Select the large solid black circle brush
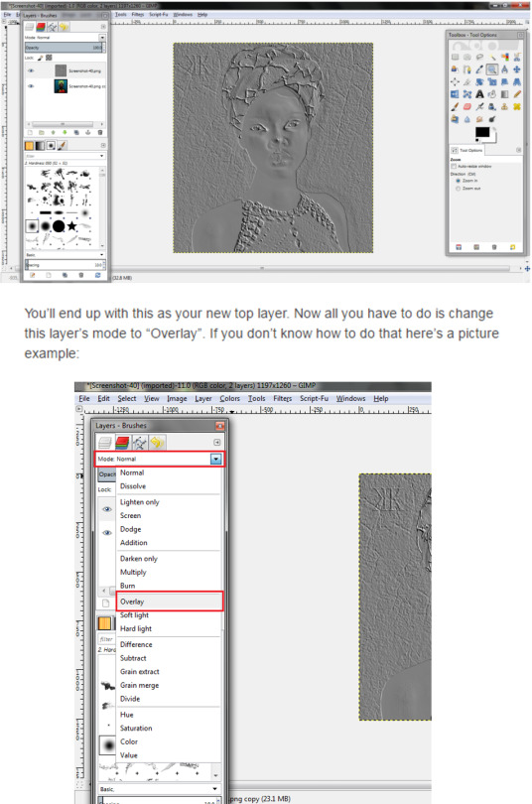The image size is (532, 804). [59, 226]
